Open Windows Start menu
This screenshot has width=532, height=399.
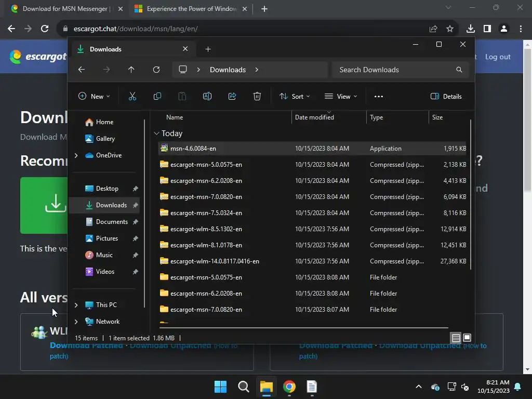(220, 387)
